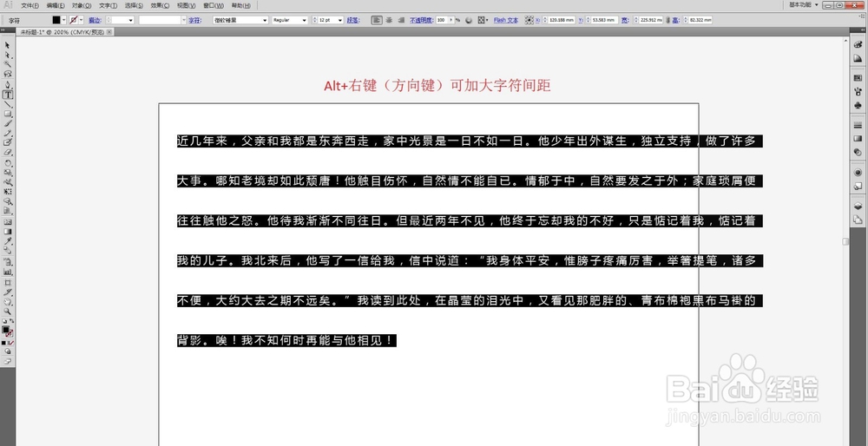Open the Transparency panel icon
Screen dimensions: 868x446
point(858,152)
